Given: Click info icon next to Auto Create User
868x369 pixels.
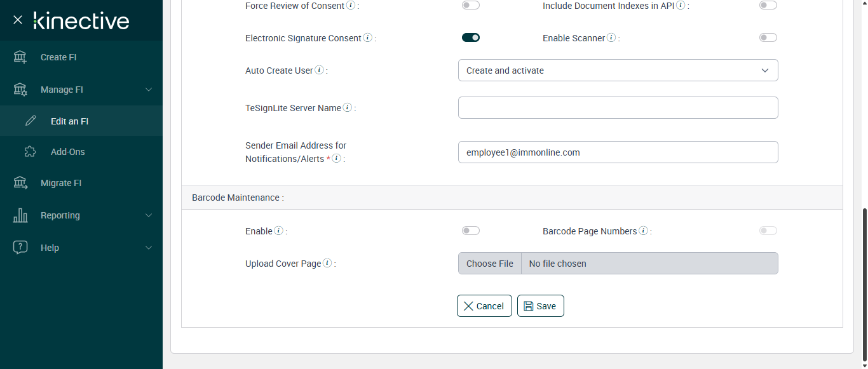Looking at the screenshot, I should 319,70.
